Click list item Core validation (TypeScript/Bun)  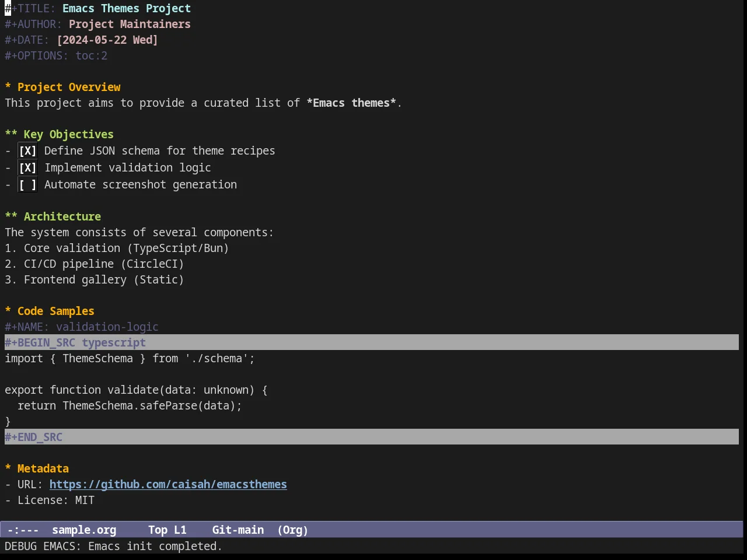click(117, 249)
